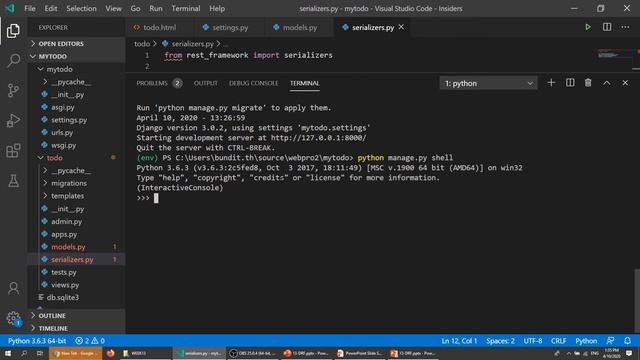Open the Source Control view
The height and width of the screenshot is (360, 640).
pyautogui.click(x=13, y=90)
